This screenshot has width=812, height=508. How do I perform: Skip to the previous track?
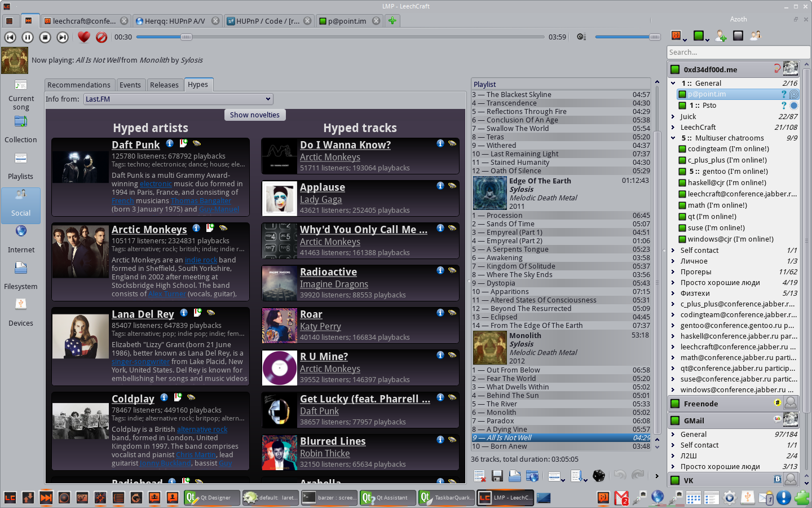click(10, 37)
